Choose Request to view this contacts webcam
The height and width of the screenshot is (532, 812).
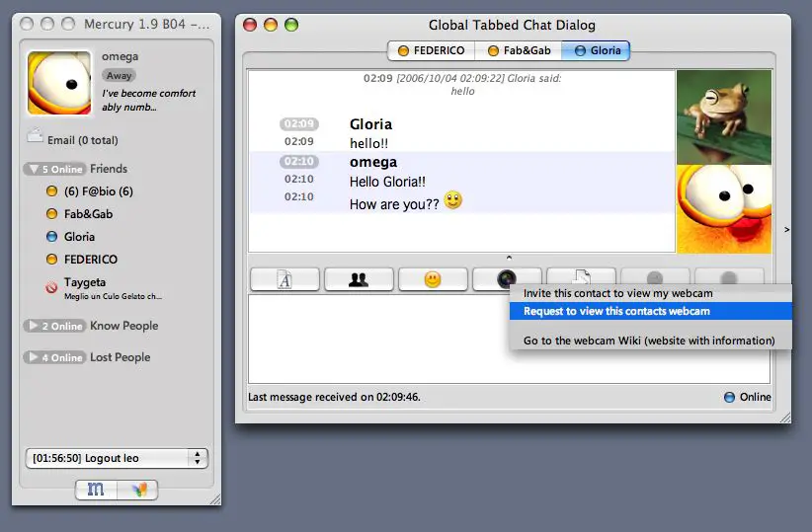[616, 311]
